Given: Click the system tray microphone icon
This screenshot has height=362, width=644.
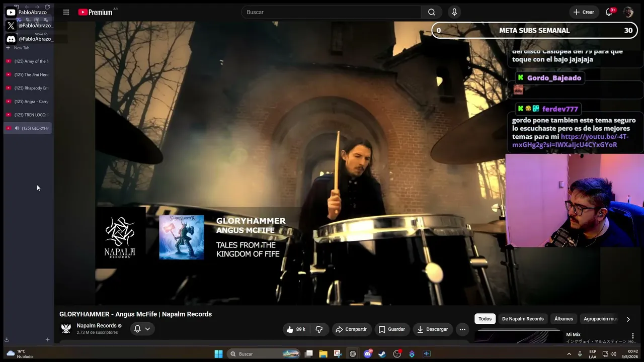Looking at the screenshot, I should pos(580,354).
